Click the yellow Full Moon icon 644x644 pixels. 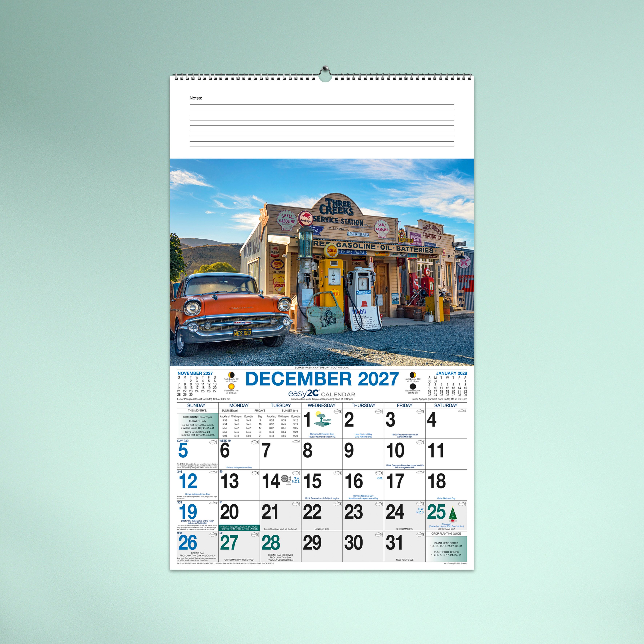tap(231, 387)
